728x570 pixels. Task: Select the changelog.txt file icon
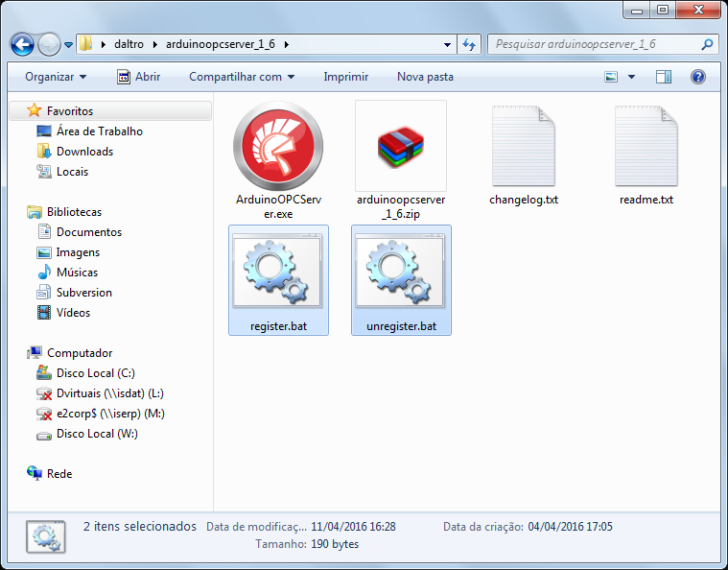(x=524, y=146)
